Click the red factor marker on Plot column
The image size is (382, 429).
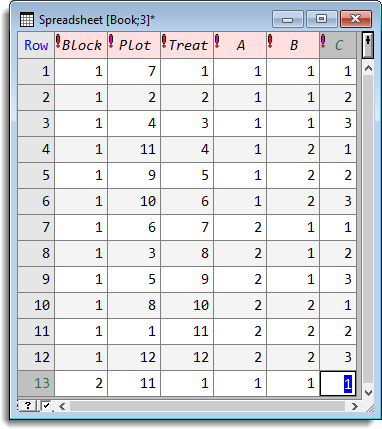[x=111, y=41]
